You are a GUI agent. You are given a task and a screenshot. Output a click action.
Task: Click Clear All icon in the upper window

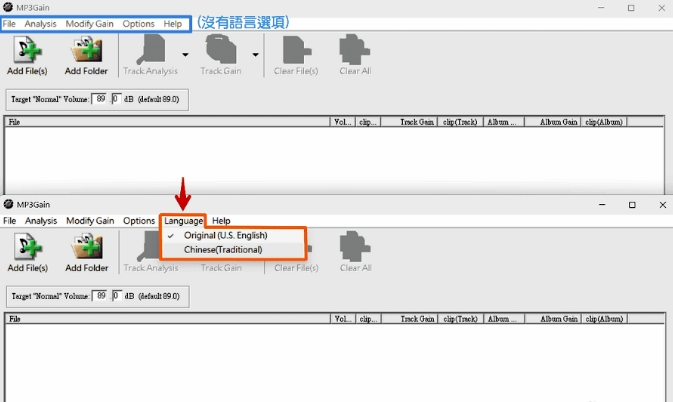pos(355,52)
